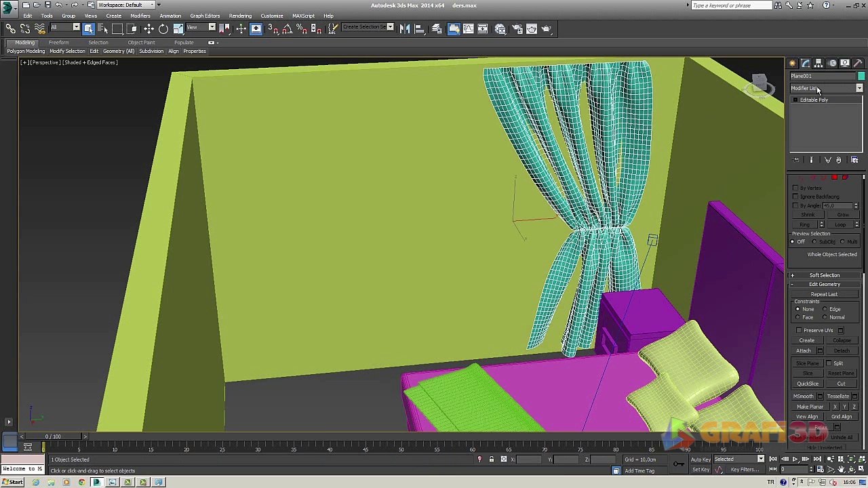This screenshot has width=868, height=488.
Task: Select the Multi preview selection option
Action: [x=842, y=242]
